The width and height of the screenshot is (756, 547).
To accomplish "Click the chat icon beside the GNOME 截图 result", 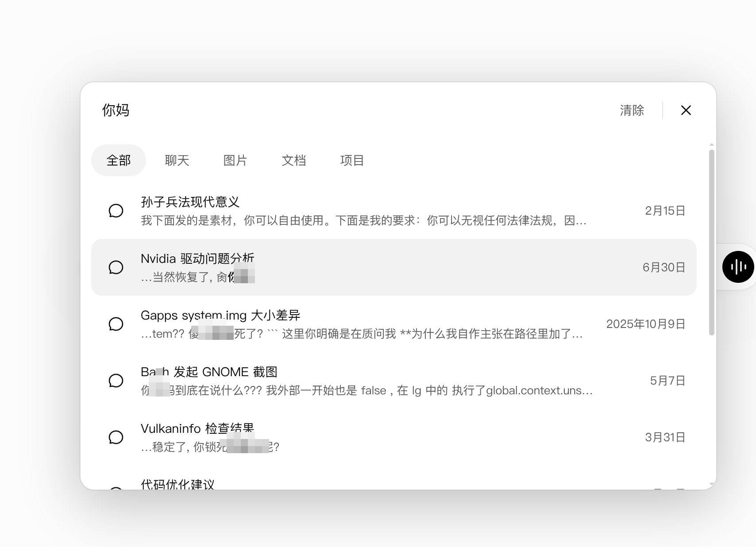I will click(x=116, y=381).
